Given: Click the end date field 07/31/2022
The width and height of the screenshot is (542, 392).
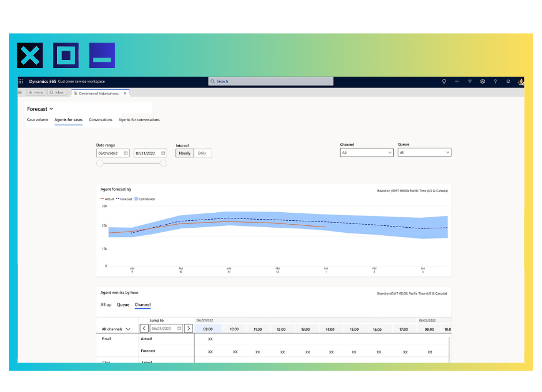Looking at the screenshot, I should (x=150, y=153).
